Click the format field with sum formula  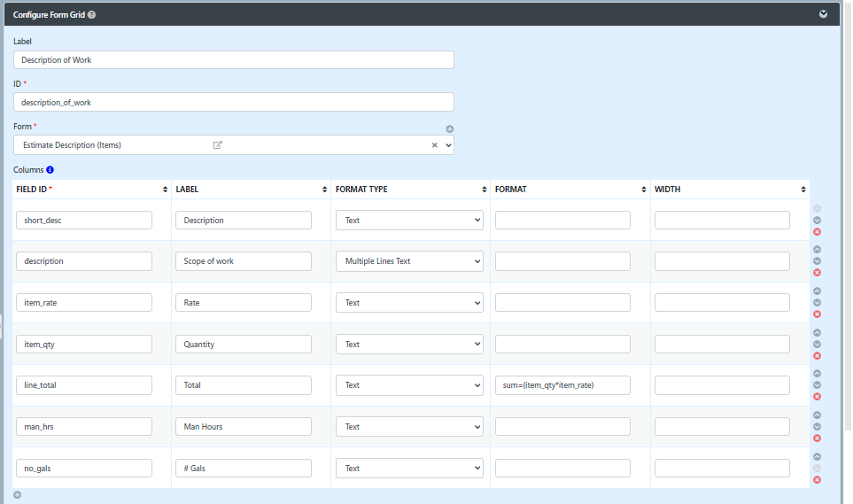click(x=562, y=385)
